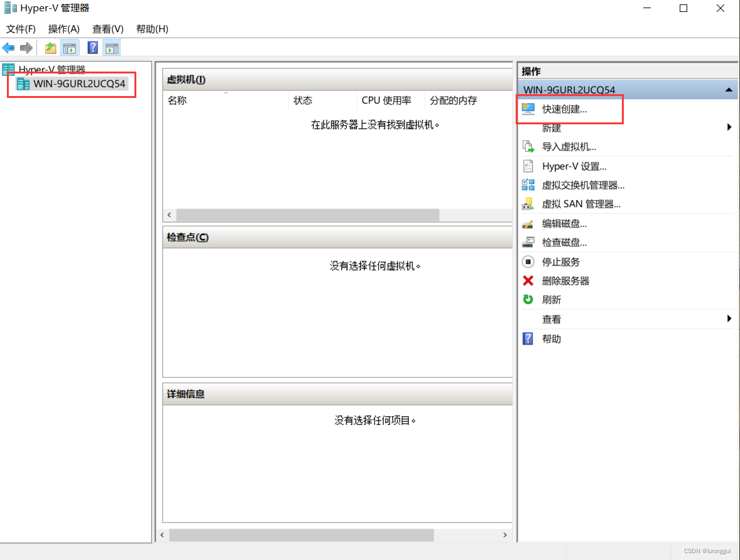The height and width of the screenshot is (560, 740).
Task: Click the 详细信息 panel header
Action: (x=337, y=394)
